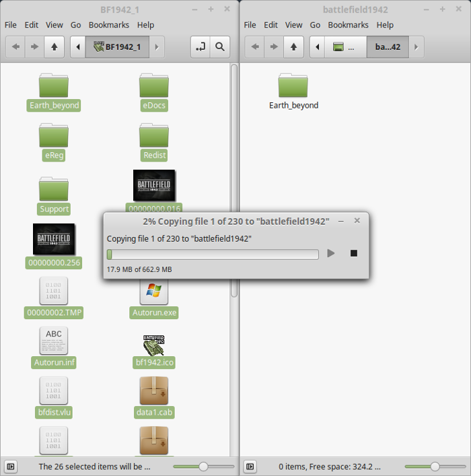This screenshot has height=476, width=471.
Task: Open search in BF1942_1 window
Action: (220, 46)
